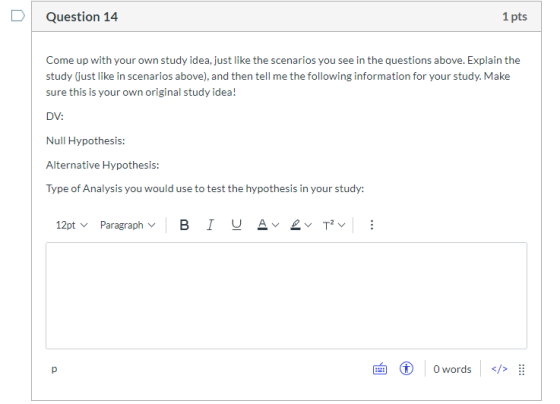560x404 pixels.
Task: Open the superscript options dropdown arrow
Action: 341,225
